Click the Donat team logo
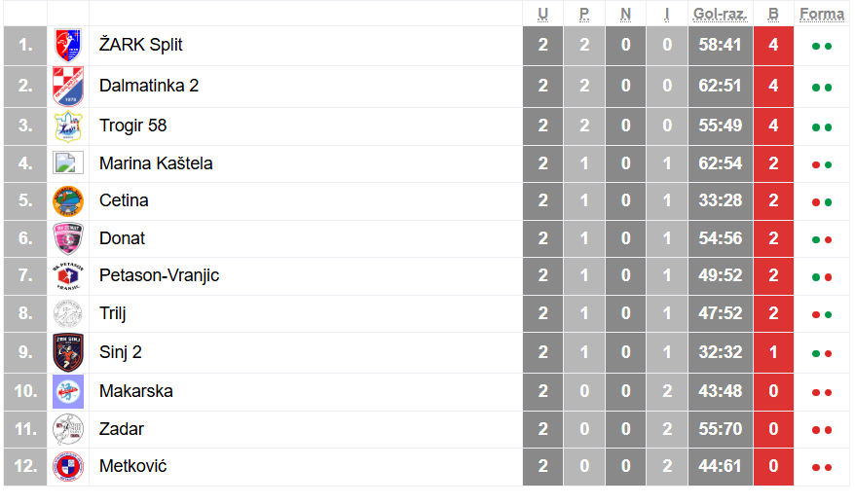 (x=68, y=238)
